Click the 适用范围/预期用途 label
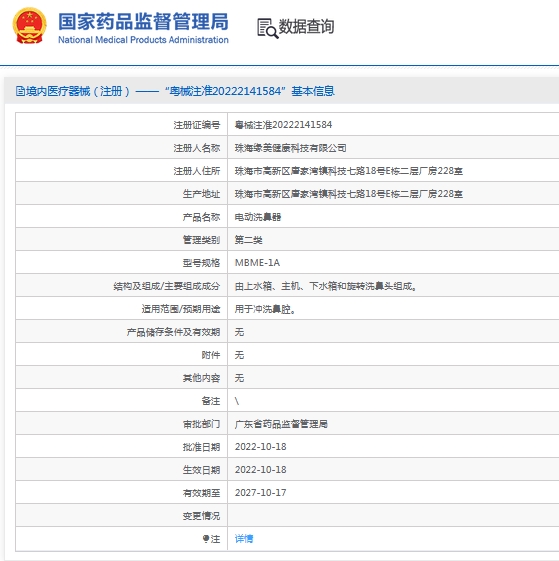Screen dimensions: 559x561 point(181,309)
